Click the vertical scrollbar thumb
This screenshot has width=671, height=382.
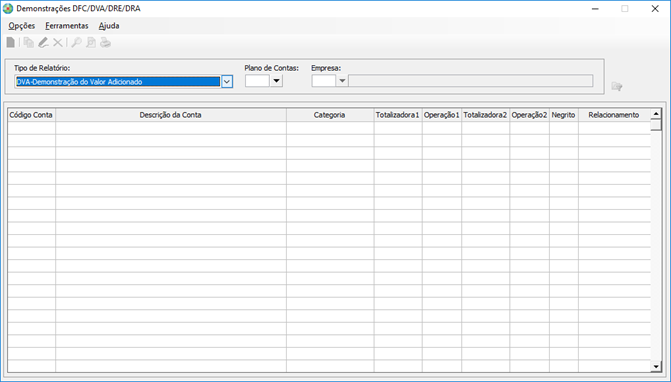(656, 125)
